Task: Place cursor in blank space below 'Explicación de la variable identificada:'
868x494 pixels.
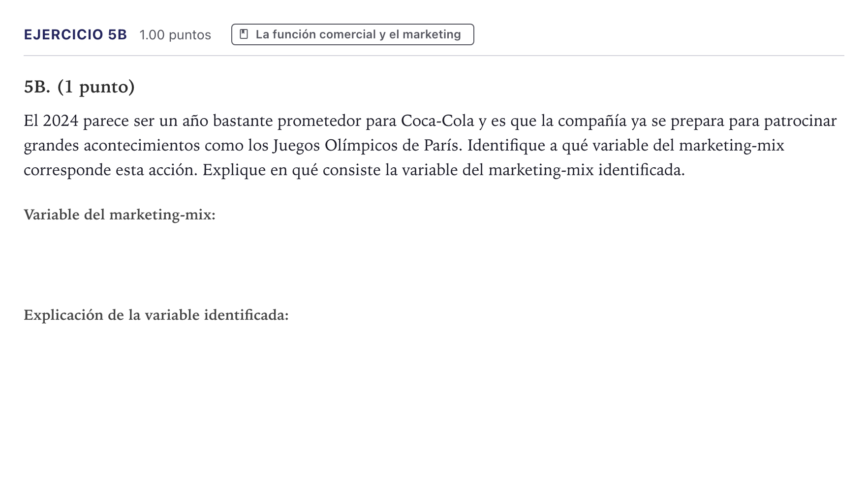Action: (x=433, y=394)
